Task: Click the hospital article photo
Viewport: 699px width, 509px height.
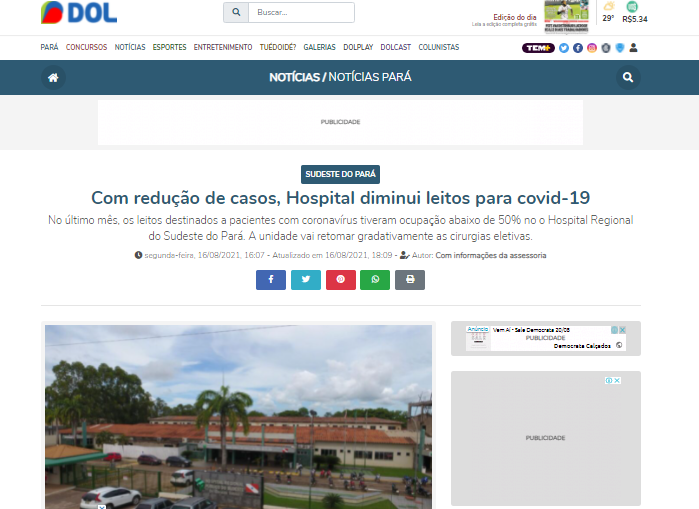Action: (238, 415)
